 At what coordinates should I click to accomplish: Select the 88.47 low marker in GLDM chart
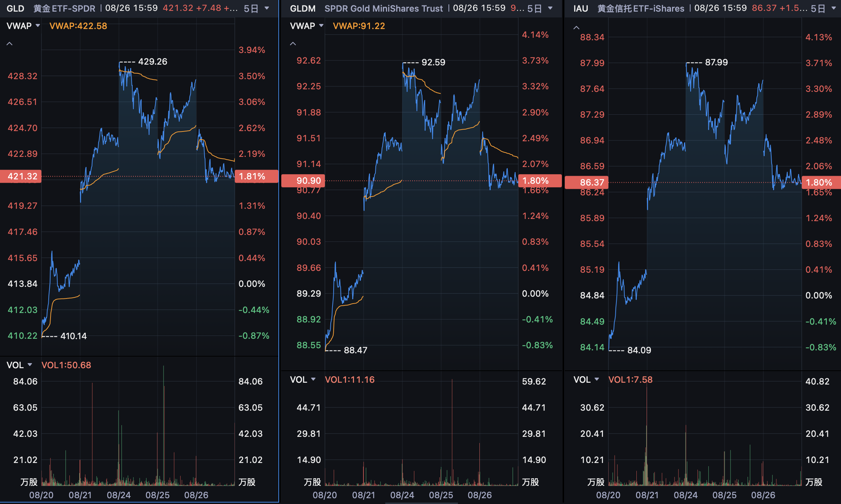355,350
